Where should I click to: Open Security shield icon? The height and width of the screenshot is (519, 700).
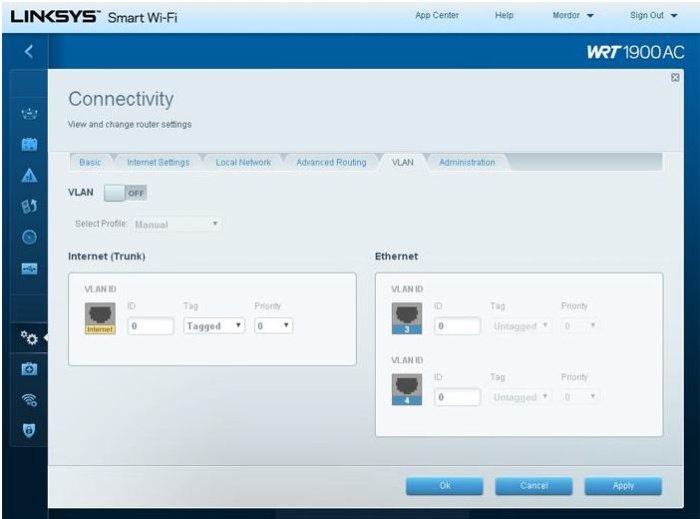point(29,431)
